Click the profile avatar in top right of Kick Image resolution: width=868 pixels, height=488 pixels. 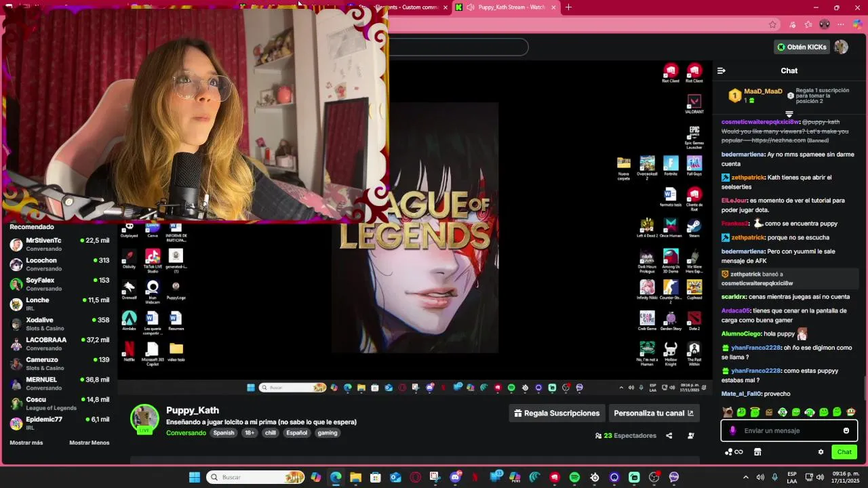pyautogui.click(x=841, y=47)
